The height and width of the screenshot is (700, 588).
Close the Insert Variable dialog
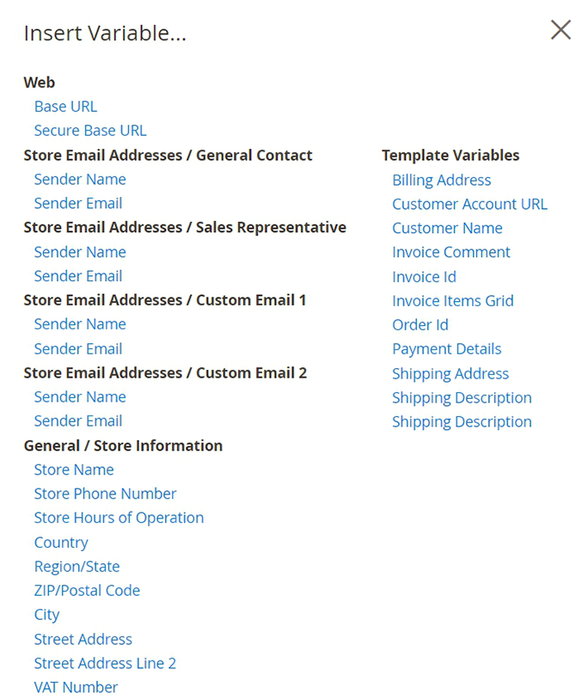pos(560,30)
